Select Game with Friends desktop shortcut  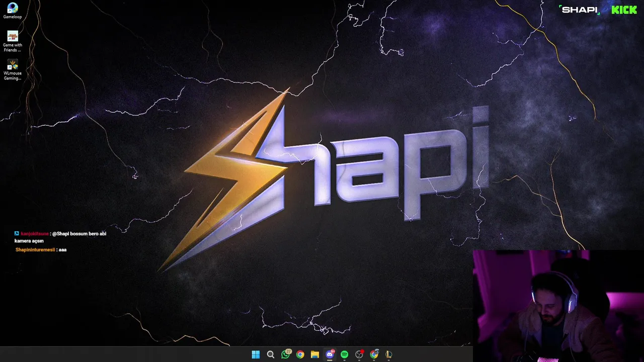[13, 41]
